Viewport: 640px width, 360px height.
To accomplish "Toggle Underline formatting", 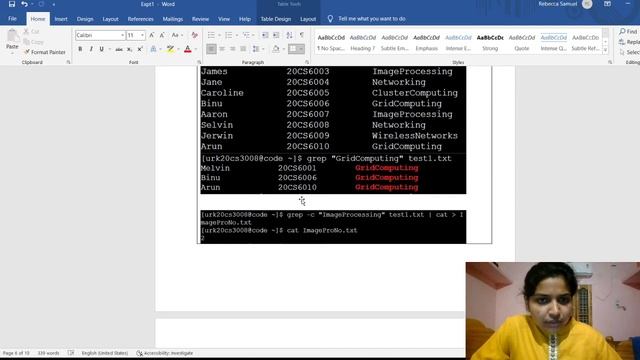I will coord(101,49).
